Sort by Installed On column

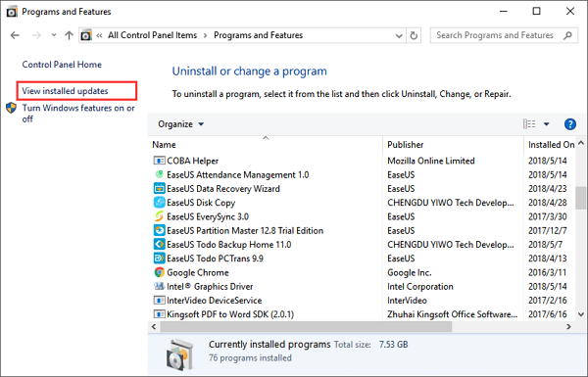click(x=551, y=145)
